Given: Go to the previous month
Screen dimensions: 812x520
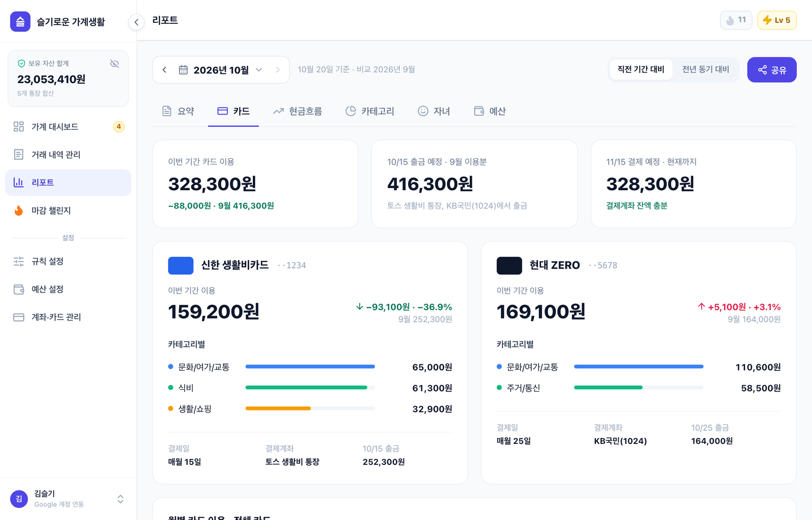Looking at the screenshot, I should click(x=164, y=70).
